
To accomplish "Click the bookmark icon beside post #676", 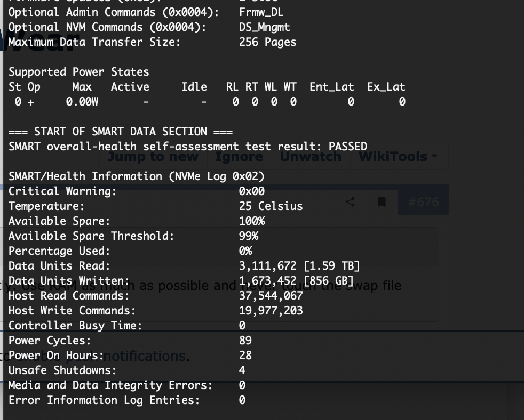I will point(382,202).
